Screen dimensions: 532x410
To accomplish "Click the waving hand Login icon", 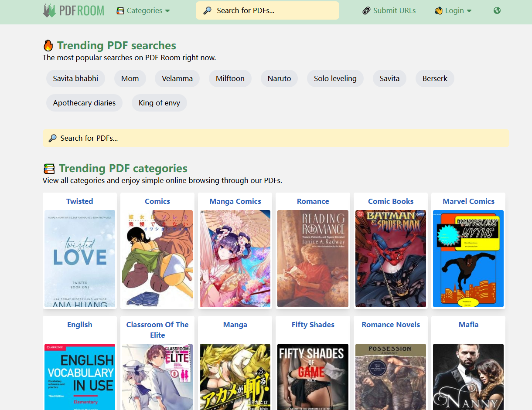I will 439,10.
